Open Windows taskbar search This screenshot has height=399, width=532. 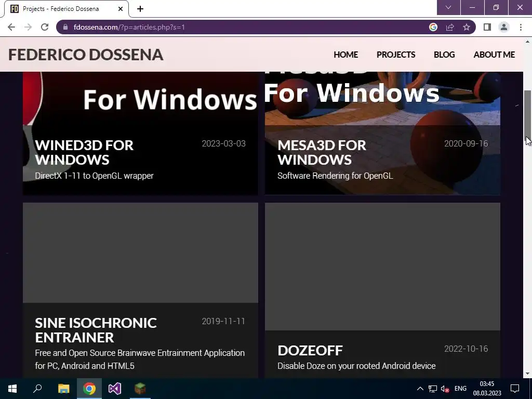(37, 389)
